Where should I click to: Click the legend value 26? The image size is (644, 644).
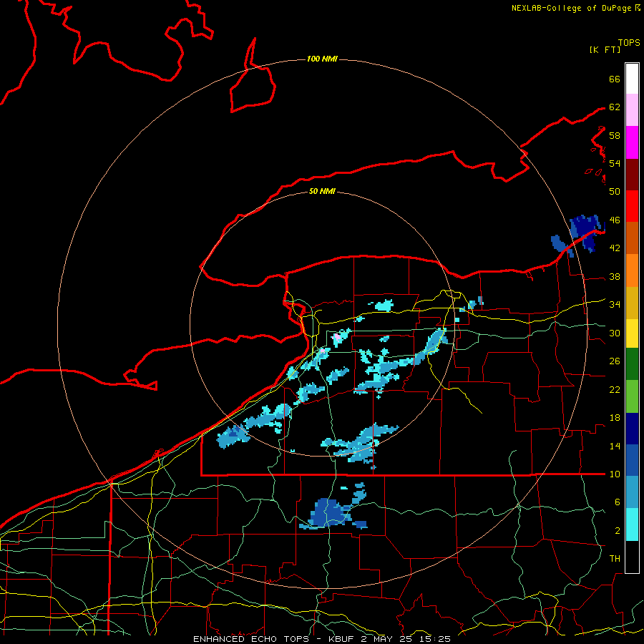615,361
